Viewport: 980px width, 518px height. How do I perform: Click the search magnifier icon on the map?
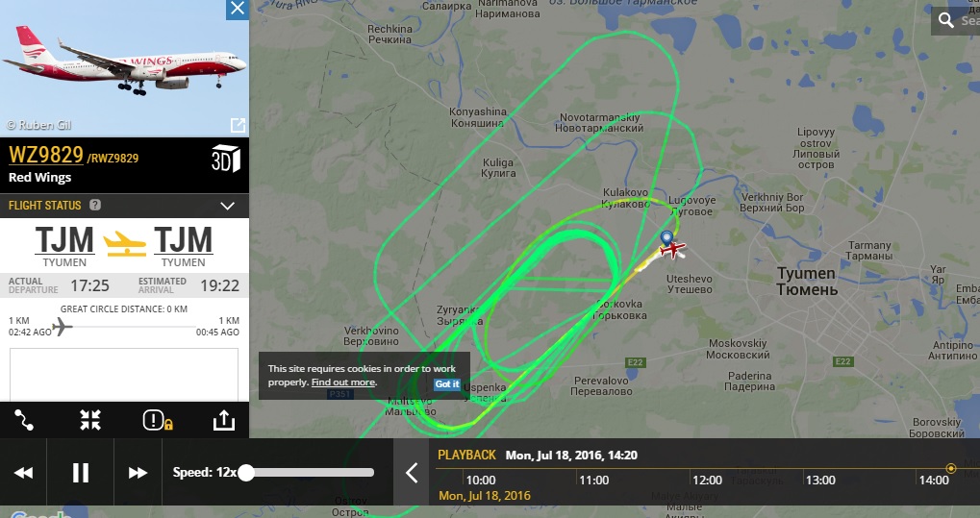(946, 20)
